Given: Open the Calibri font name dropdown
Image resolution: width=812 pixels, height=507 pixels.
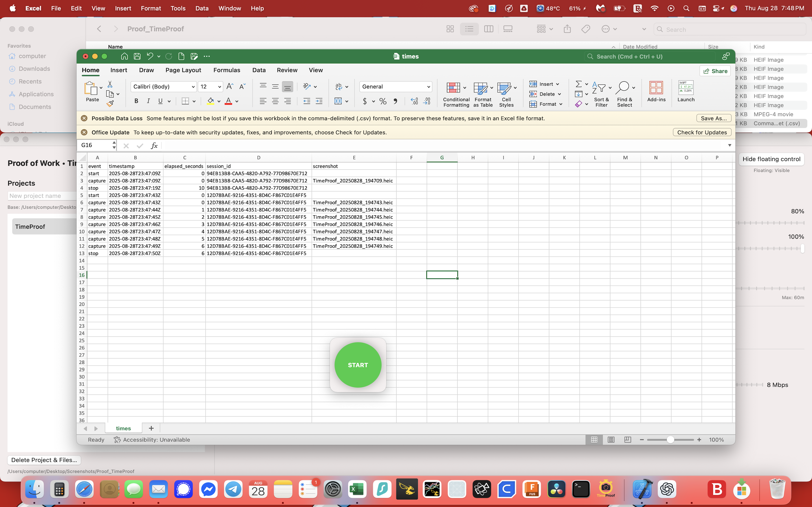Looking at the screenshot, I should 193,87.
